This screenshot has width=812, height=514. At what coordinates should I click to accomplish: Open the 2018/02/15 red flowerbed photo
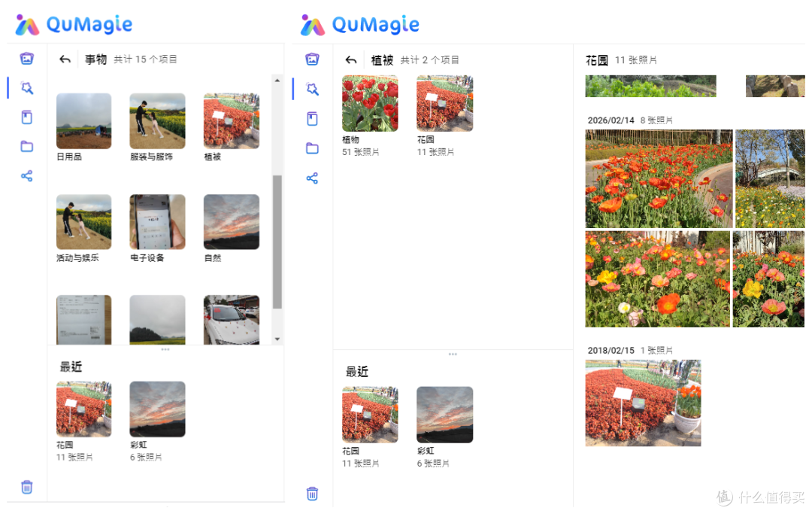click(643, 403)
